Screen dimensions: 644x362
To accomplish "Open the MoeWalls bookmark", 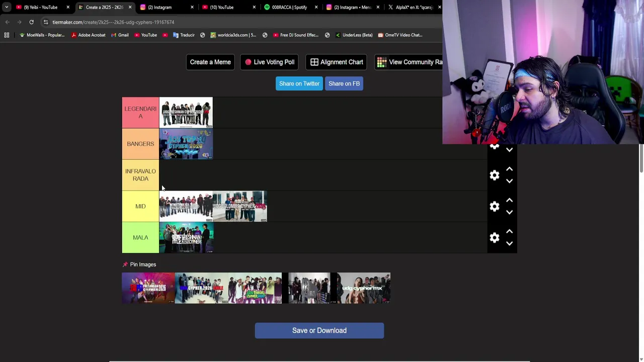I will pyautogui.click(x=42, y=35).
